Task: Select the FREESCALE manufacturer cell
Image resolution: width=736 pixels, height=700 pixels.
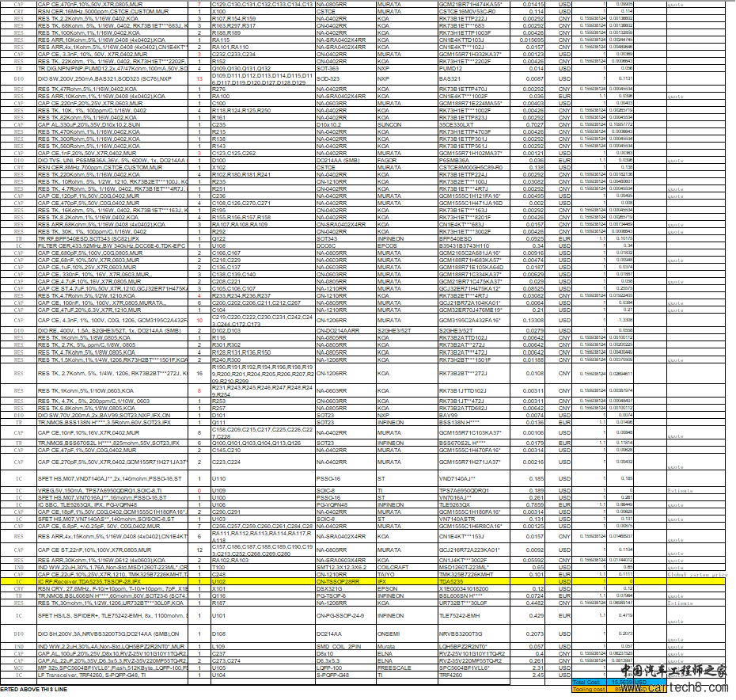Action: 407,668
